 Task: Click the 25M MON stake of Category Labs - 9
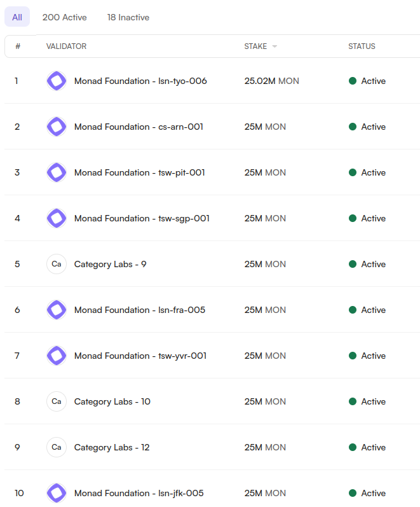pyautogui.click(x=265, y=264)
